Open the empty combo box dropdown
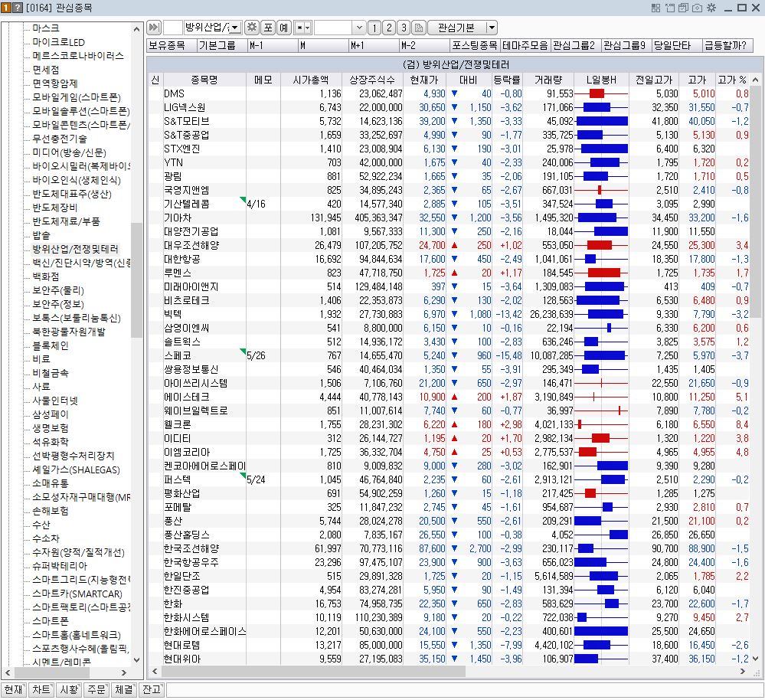765x700 pixels. [x=359, y=28]
